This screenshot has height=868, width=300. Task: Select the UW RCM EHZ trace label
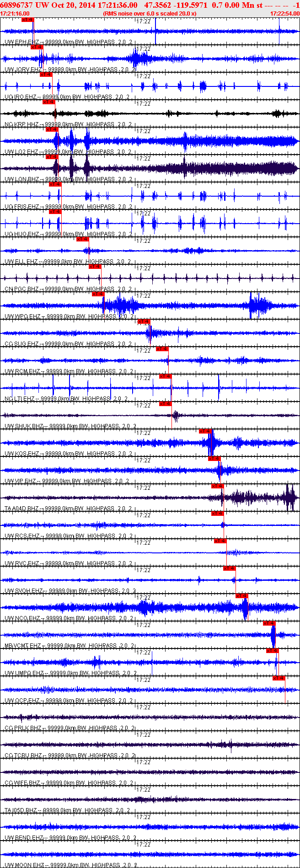click(x=69, y=371)
